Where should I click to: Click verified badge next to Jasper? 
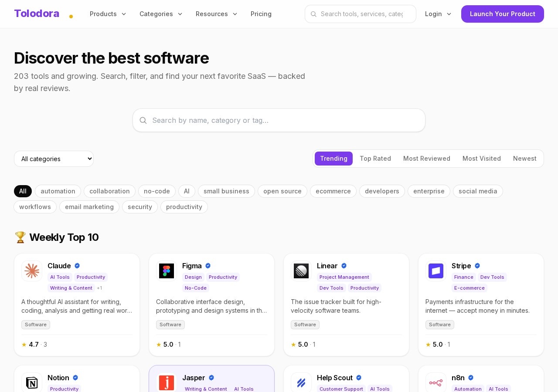pyautogui.click(x=211, y=378)
